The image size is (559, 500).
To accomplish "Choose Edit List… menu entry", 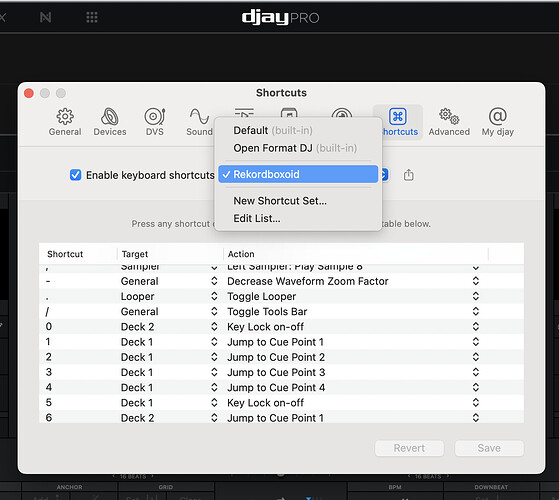I will click(298, 218).
